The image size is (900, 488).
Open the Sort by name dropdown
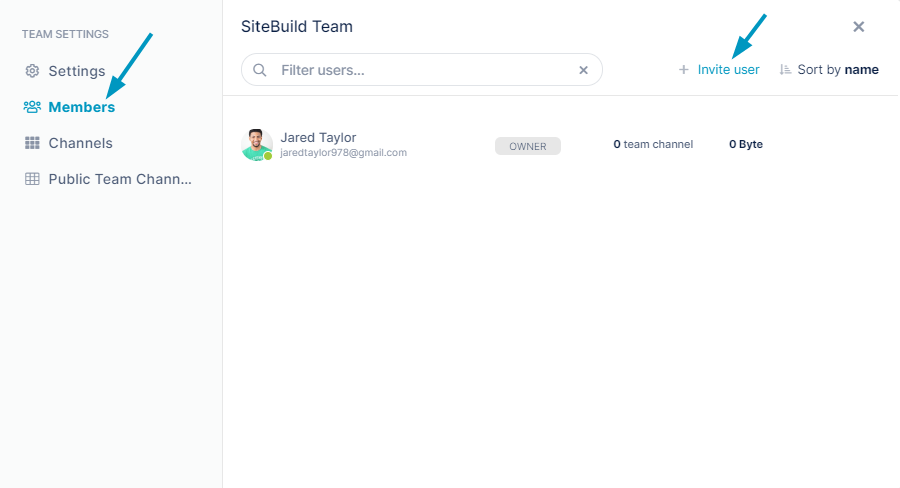[838, 69]
